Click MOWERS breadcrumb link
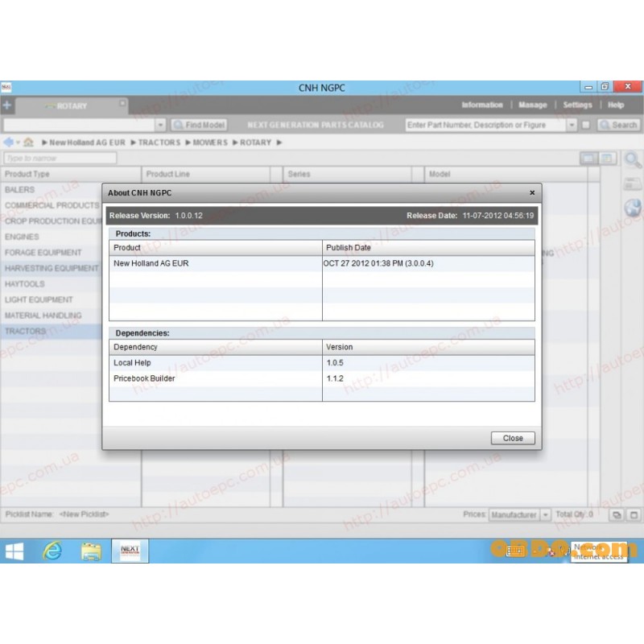Screen dimensions: 644x644 (x=210, y=142)
